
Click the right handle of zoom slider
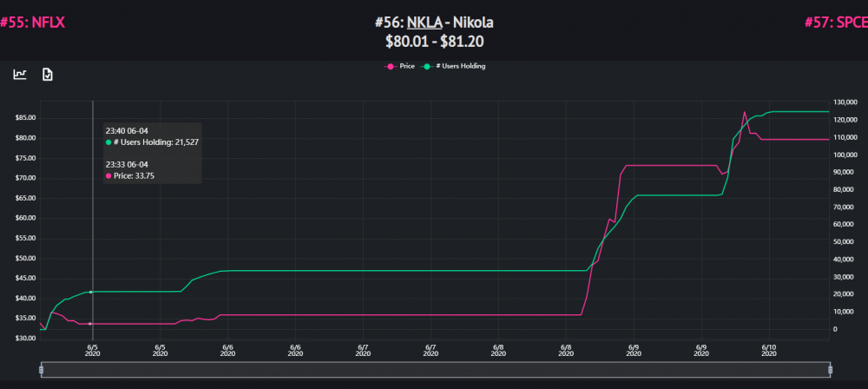point(830,370)
